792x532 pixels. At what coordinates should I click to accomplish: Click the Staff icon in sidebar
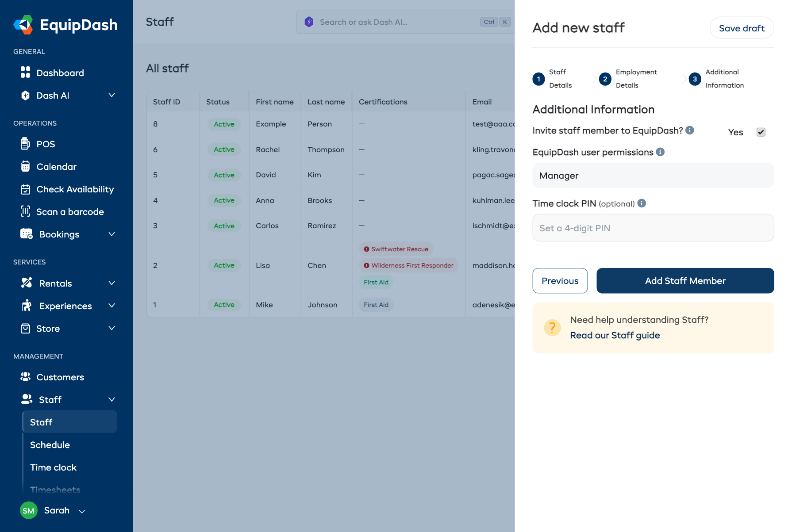coord(27,399)
